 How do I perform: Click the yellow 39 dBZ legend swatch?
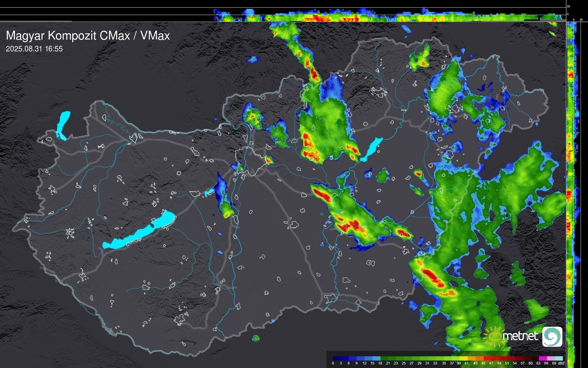464,358
